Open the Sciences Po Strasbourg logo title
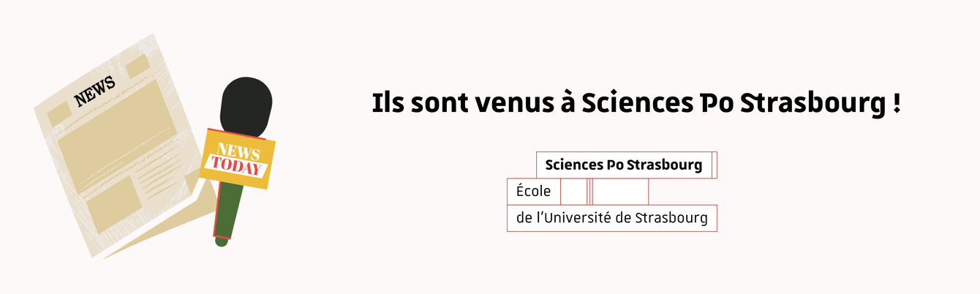980x294 pixels. pyautogui.click(x=624, y=165)
